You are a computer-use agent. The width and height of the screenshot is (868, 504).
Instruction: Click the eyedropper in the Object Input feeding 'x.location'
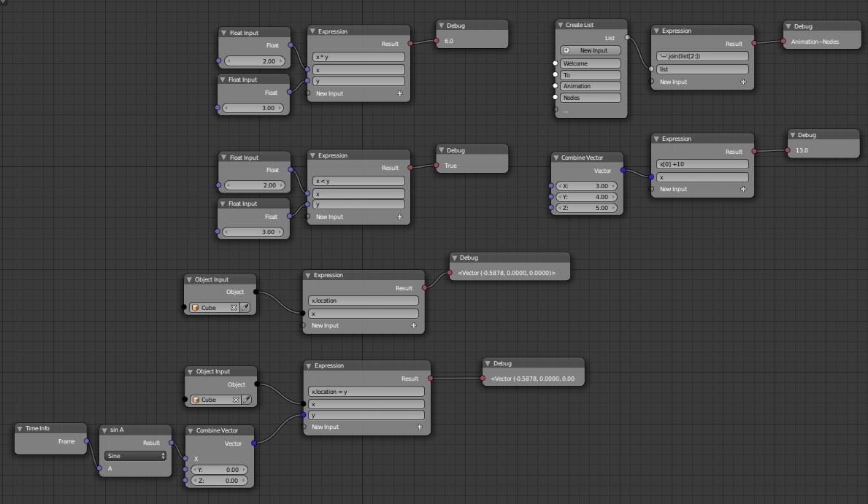point(245,308)
